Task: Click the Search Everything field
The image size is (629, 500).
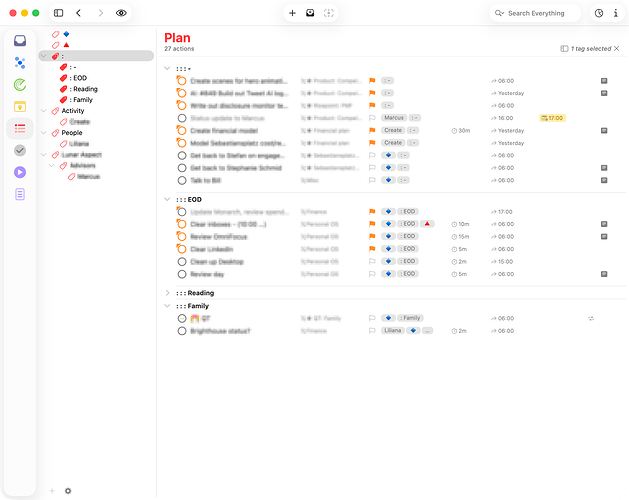Action: pos(535,13)
